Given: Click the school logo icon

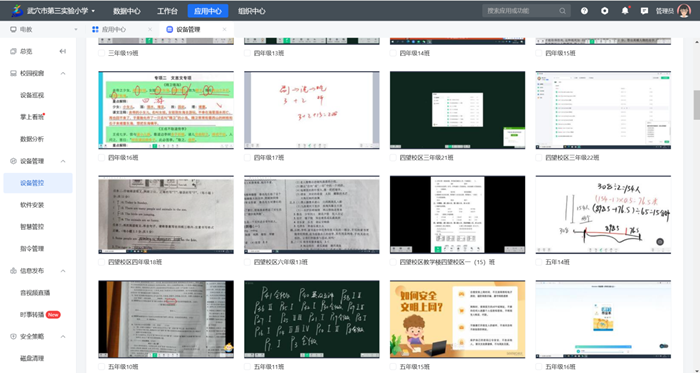Looking at the screenshot, I should coord(17,11).
